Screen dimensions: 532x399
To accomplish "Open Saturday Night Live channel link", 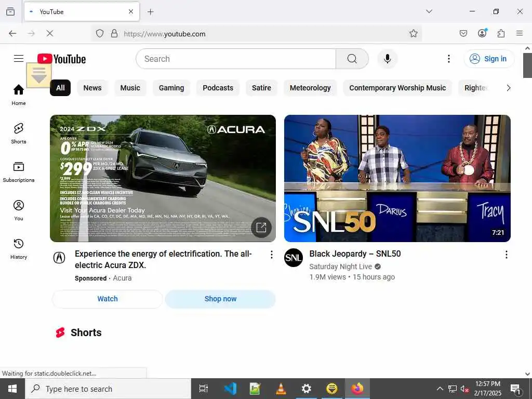I will tap(341, 267).
